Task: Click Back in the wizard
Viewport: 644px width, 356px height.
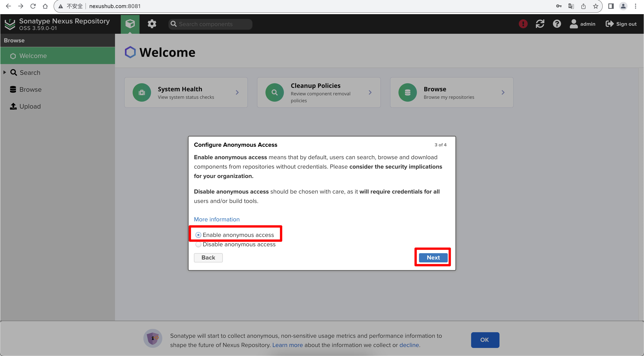Action: point(208,257)
